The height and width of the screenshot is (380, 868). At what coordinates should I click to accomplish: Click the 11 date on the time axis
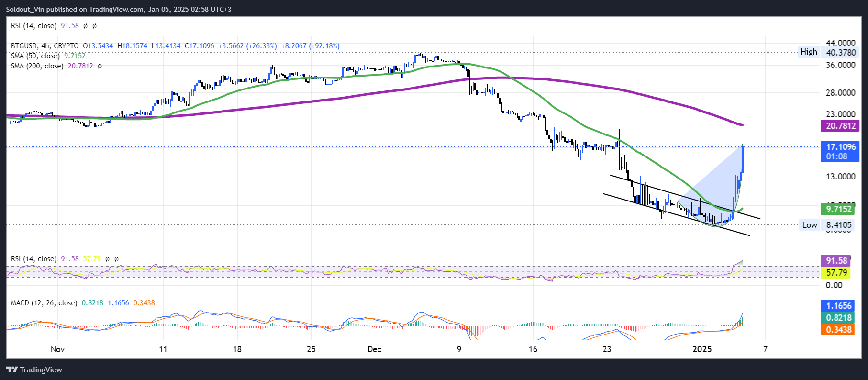pyautogui.click(x=163, y=349)
